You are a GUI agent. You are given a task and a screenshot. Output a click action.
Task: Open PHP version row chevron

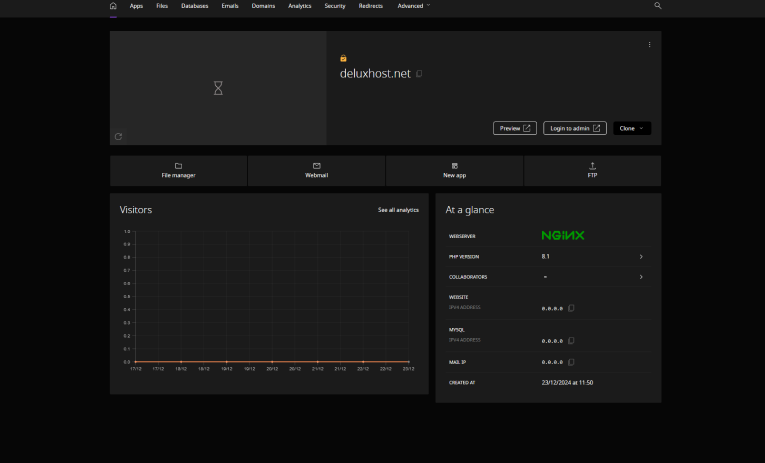(641, 257)
